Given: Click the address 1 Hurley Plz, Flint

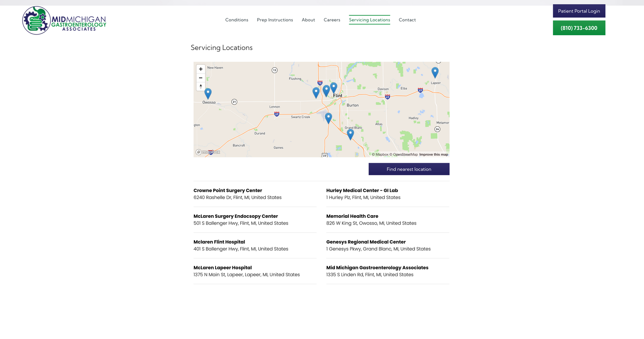Looking at the screenshot, I should coord(363,197).
